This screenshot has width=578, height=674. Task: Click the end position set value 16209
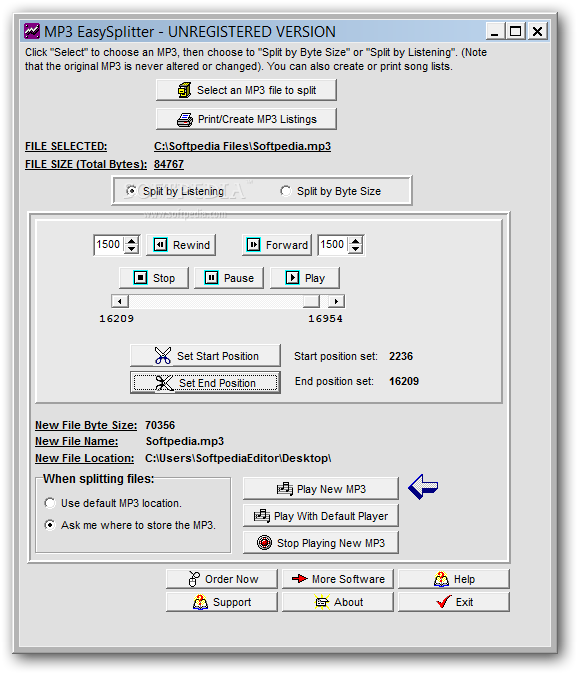pyautogui.click(x=404, y=381)
